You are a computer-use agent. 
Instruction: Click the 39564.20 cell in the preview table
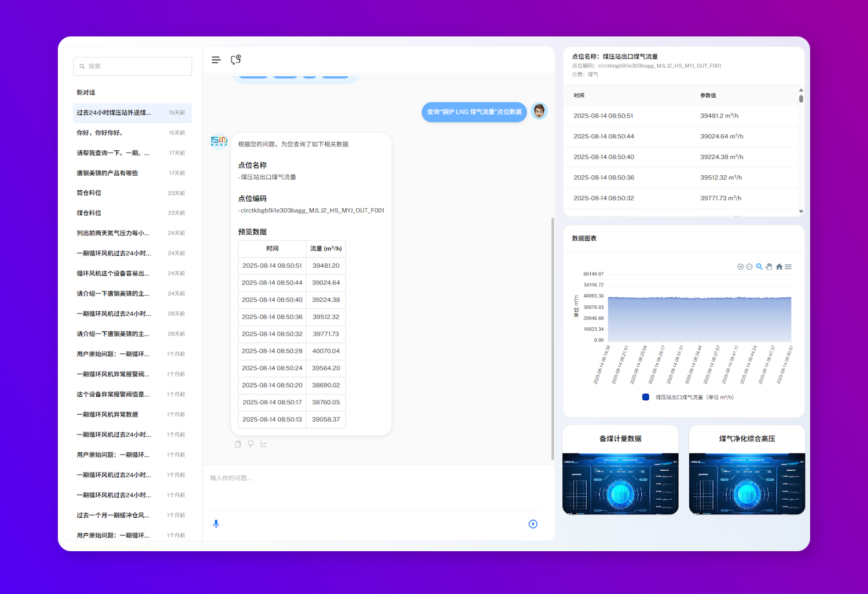coord(326,368)
